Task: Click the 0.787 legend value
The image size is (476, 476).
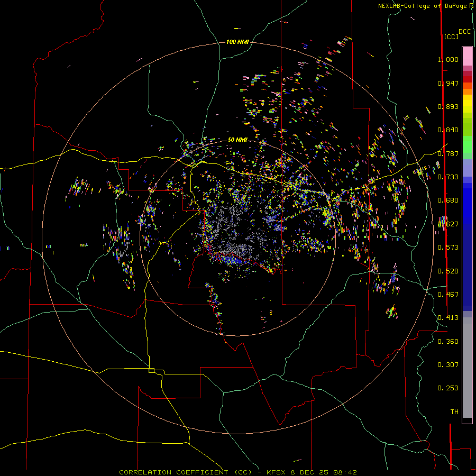Action: click(x=448, y=153)
